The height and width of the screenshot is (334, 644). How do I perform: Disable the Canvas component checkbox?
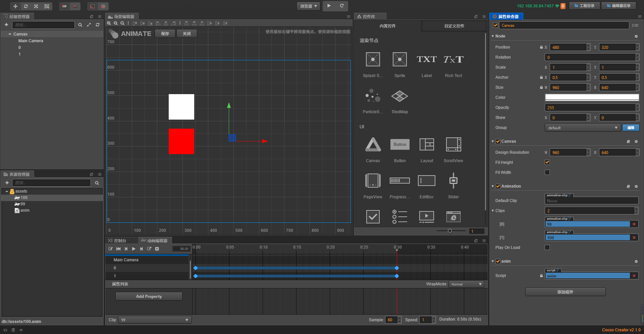(x=498, y=141)
